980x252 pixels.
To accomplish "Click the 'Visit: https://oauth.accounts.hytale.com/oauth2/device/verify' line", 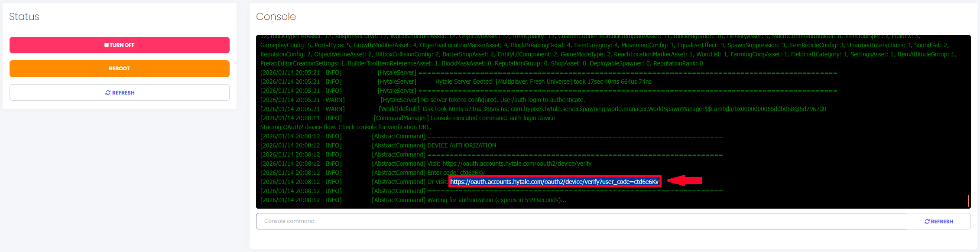I will click(426, 164).
